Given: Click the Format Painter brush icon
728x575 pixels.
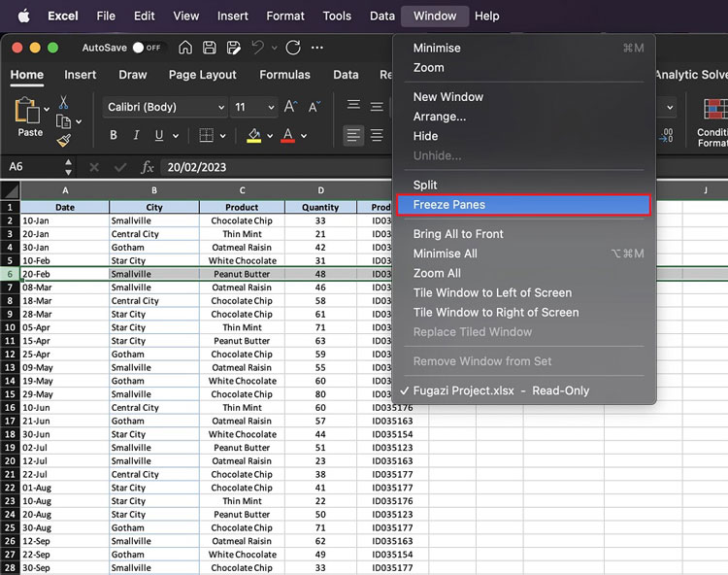Looking at the screenshot, I should (64, 140).
